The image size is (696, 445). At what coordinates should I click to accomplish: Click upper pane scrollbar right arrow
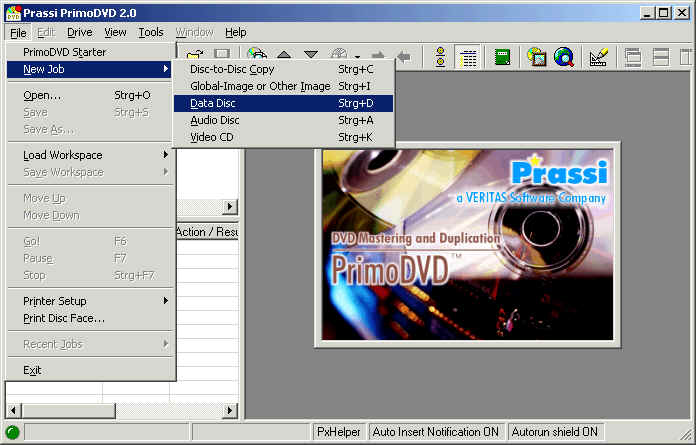click(230, 206)
